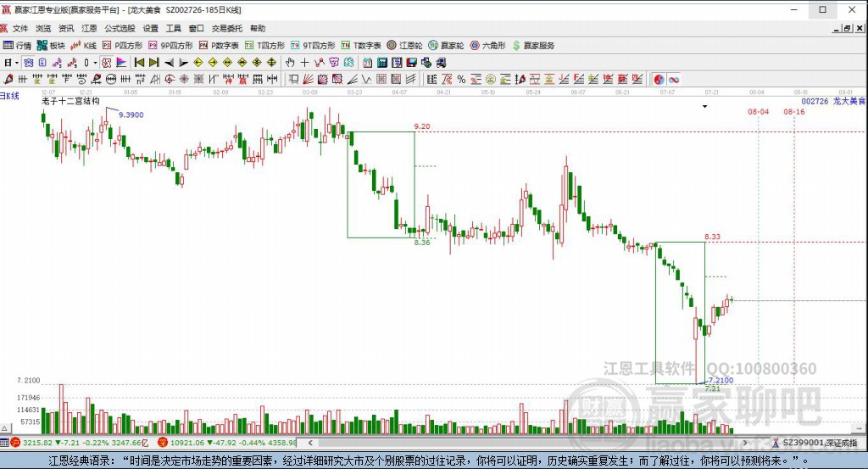868x469 pixels.
Task: Click the 沪 Shanghai index status icon
Action: pyautogui.click(x=15, y=443)
